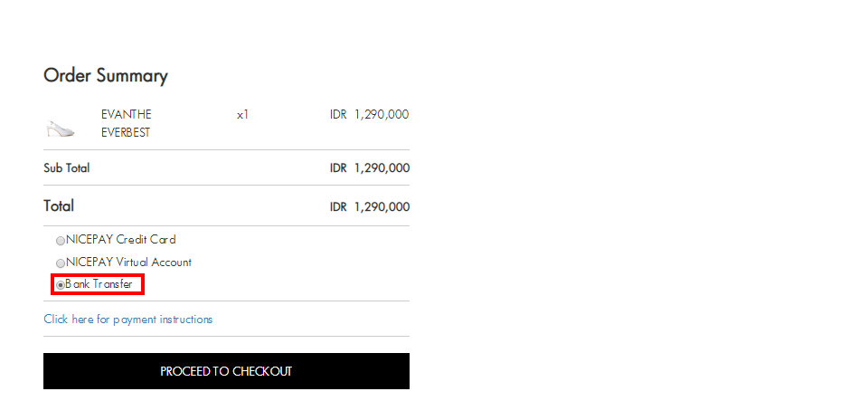
Task: Click the Bank Transfer label text
Action: click(99, 284)
